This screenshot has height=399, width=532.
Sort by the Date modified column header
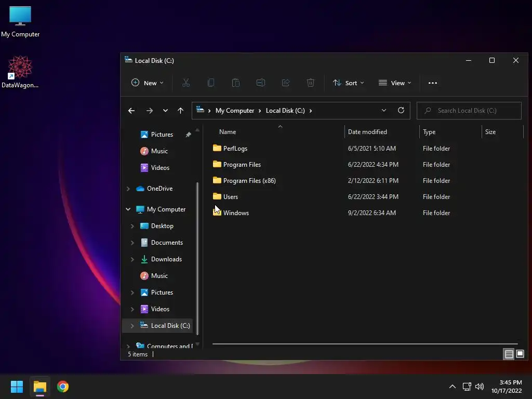(x=367, y=131)
